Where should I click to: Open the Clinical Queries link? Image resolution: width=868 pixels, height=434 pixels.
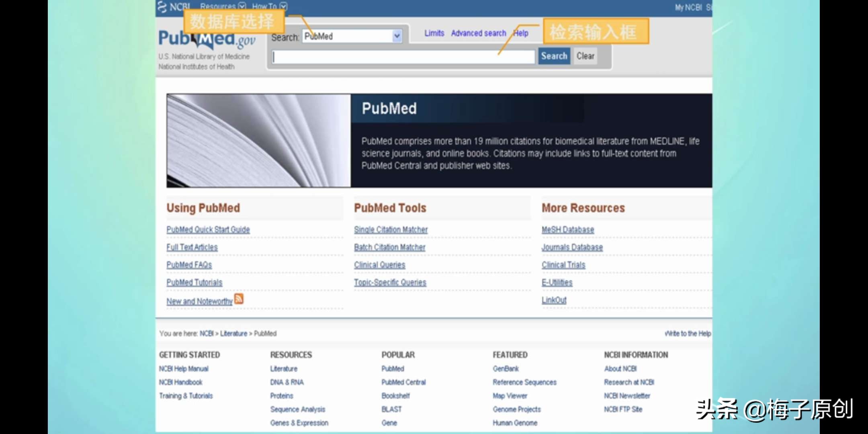tap(379, 265)
